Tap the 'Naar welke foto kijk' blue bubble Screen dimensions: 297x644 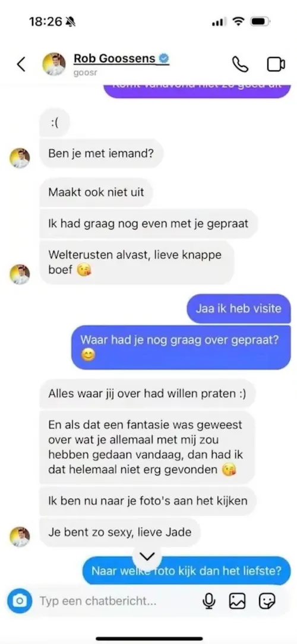point(186,570)
